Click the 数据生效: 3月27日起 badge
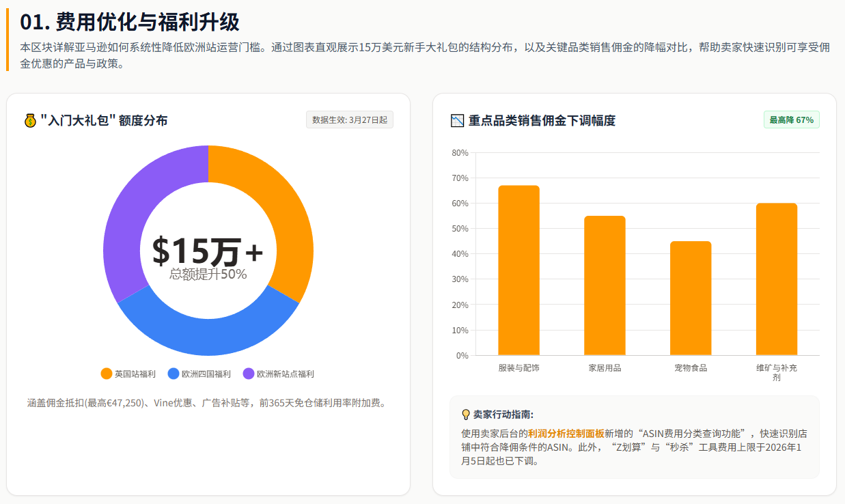The width and height of the screenshot is (845, 504). pyautogui.click(x=349, y=120)
